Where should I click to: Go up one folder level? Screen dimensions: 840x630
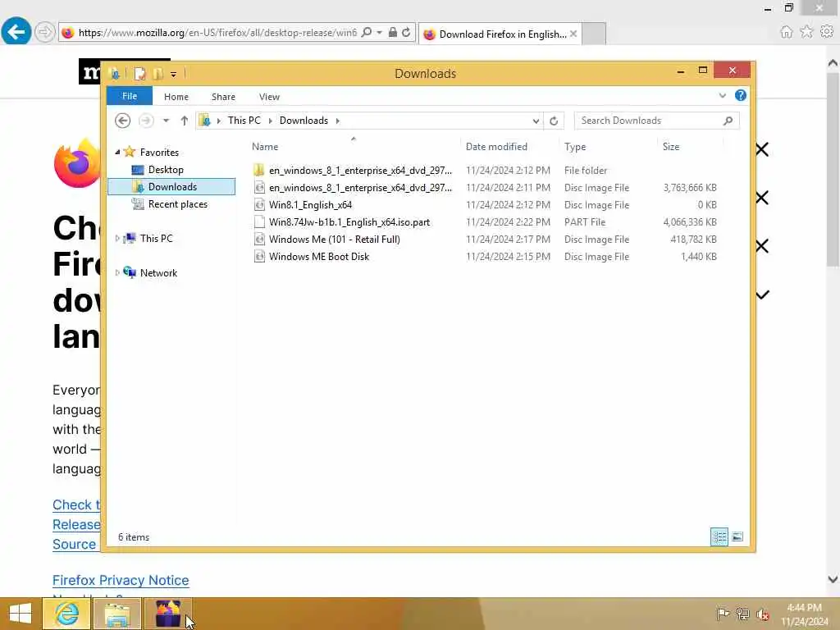click(185, 121)
